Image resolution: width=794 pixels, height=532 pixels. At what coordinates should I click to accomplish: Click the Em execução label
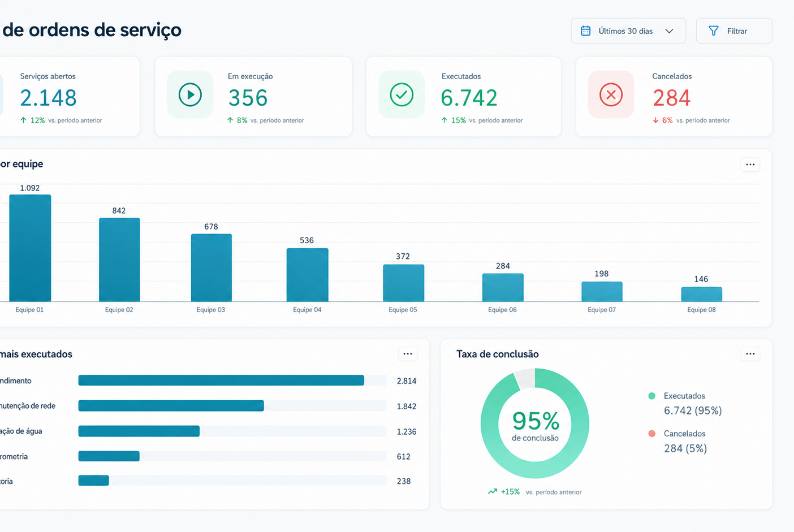(x=251, y=76)
